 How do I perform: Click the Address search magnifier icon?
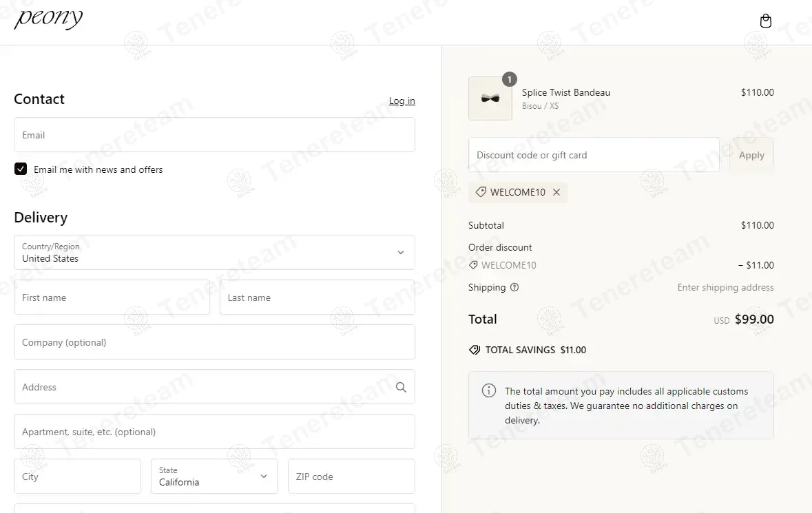pos(401,387)
